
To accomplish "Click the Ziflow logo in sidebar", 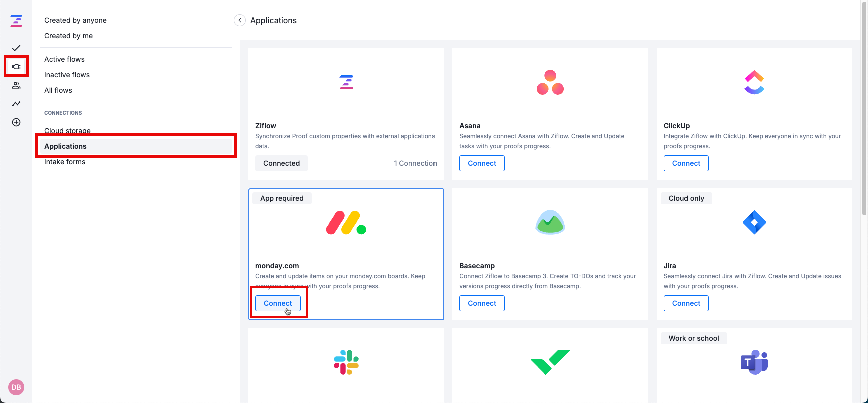I will pyautogui.click(x=16, y=21).
